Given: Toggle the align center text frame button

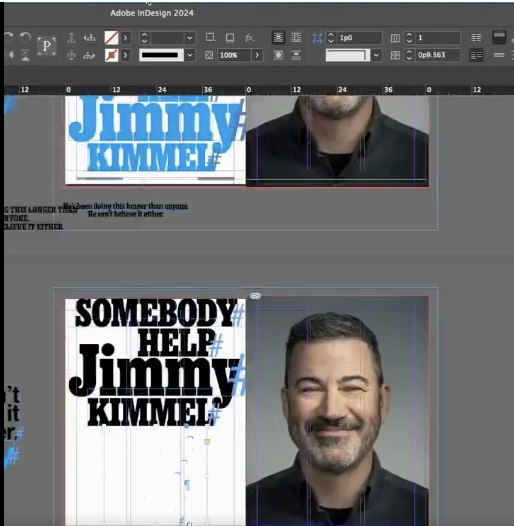Looking at the screenshot, I should (499, 55).
